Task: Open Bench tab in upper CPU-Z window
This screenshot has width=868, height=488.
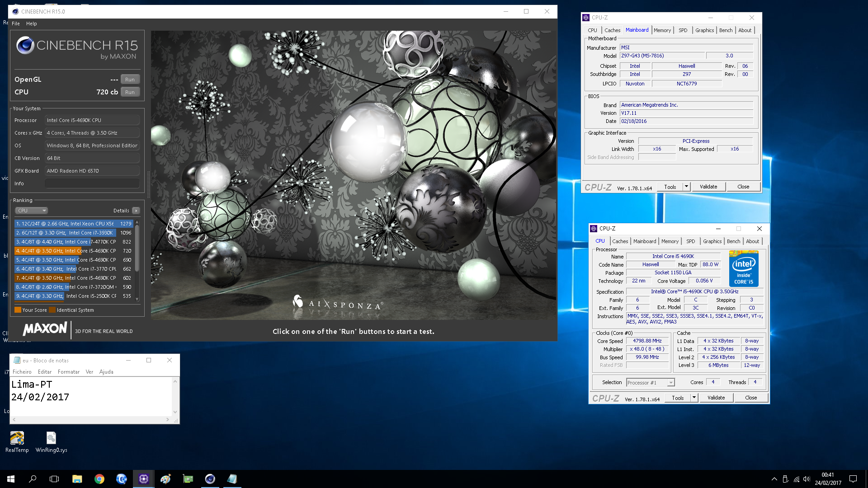Action: pos(726,30)
